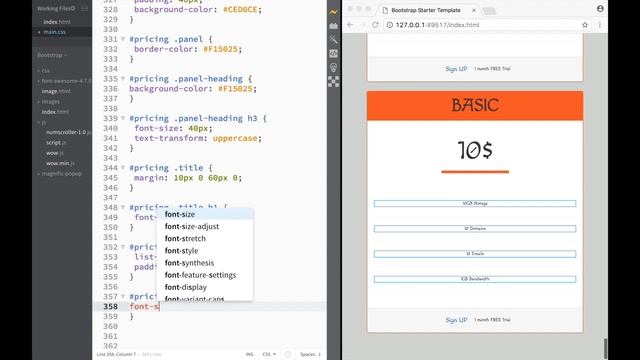Image resolution: width=640 pixels, height=360 pixels.
Task: Choose font-stretch from autocomplete list
Action: pyautogui.click(x=205, y=239)
